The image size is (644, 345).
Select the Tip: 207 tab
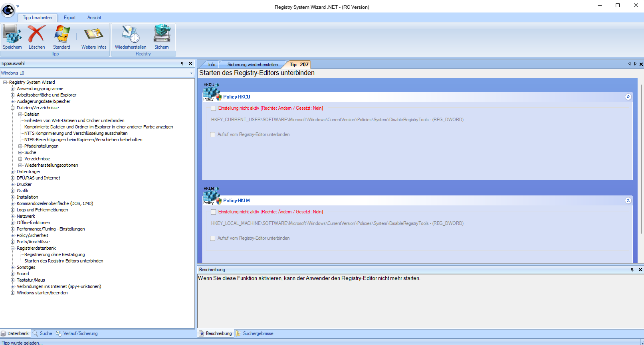[299, 65]
